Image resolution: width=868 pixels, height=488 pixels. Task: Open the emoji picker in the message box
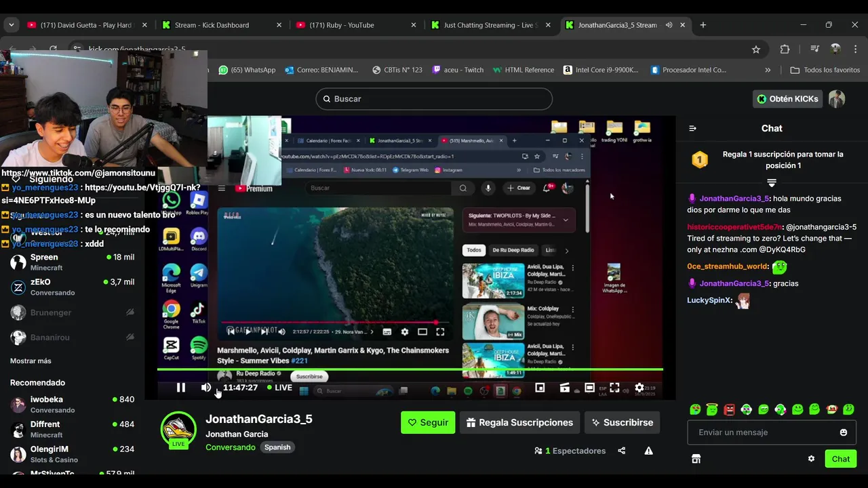[844, 432]
